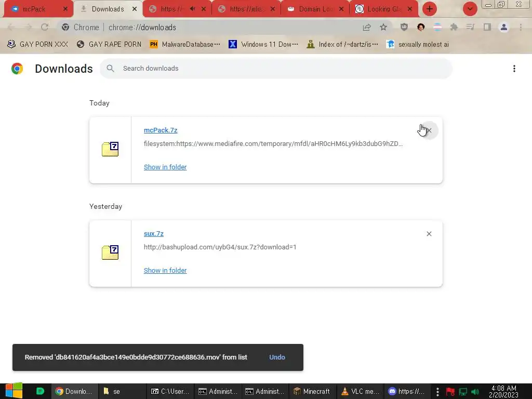
Task: Close the Domain Lo... tab
Action: [x=341, y=9]
